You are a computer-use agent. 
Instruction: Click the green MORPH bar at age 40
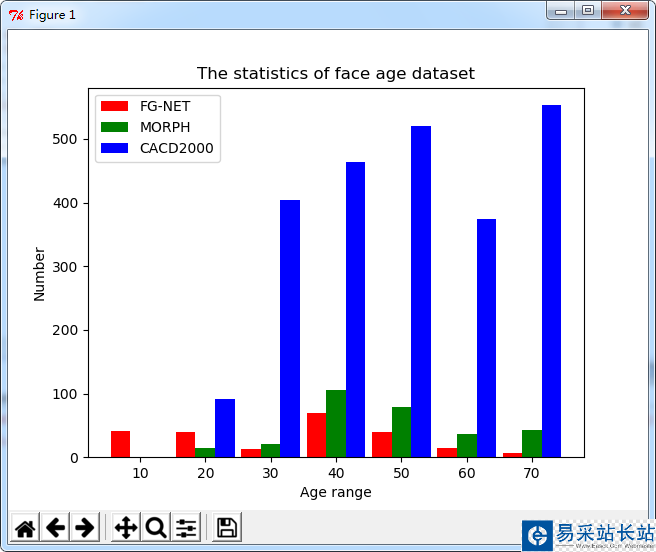click(x=336, y=424)
